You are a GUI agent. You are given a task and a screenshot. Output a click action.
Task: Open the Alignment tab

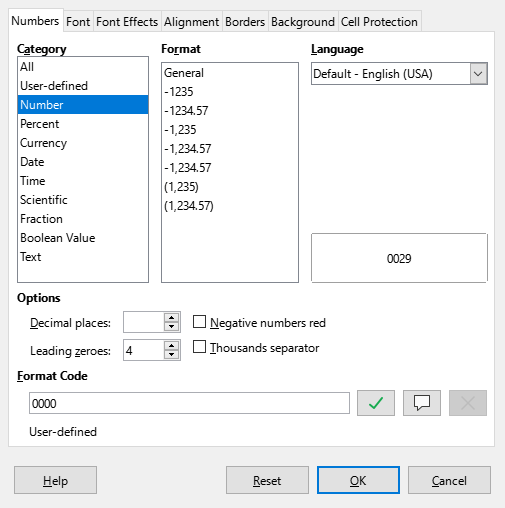coord(192,22)
